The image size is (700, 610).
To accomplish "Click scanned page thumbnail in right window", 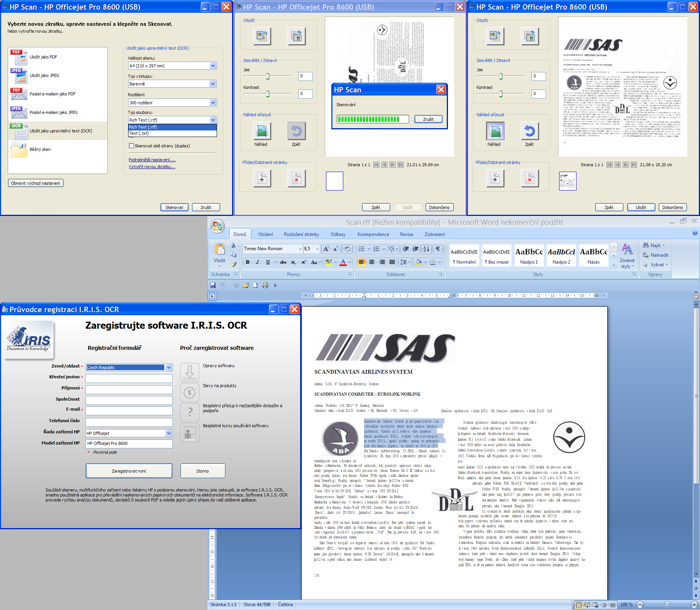I will (x=568, y=181).
